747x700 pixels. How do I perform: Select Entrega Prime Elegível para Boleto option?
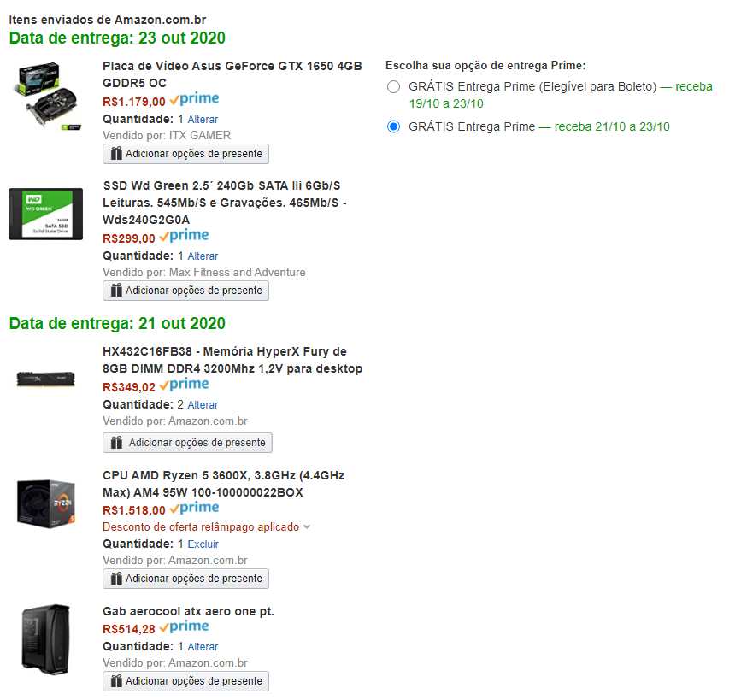click(x=393, y=86)
